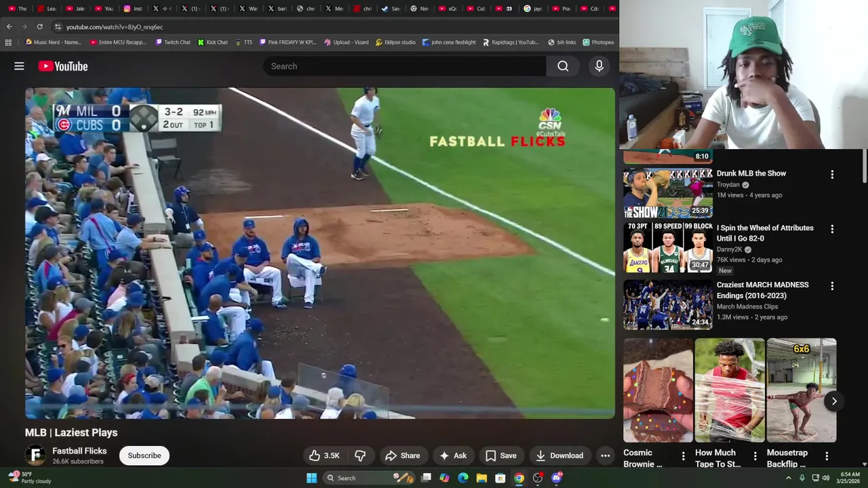View site information icon in address bar
Screen dimensions: 868x488
pyautogui.click(x=58, y=26)
